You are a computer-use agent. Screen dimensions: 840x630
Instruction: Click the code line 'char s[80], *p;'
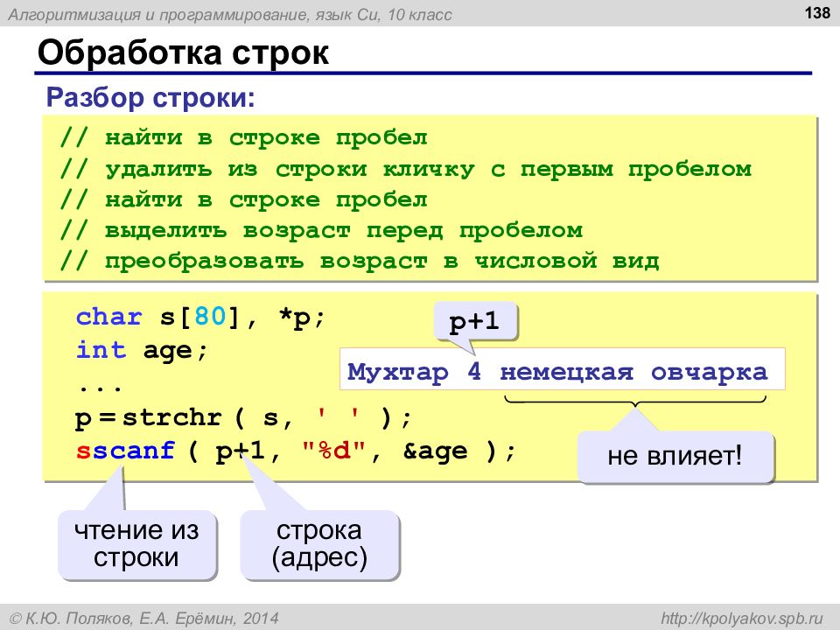coord(200,317)
